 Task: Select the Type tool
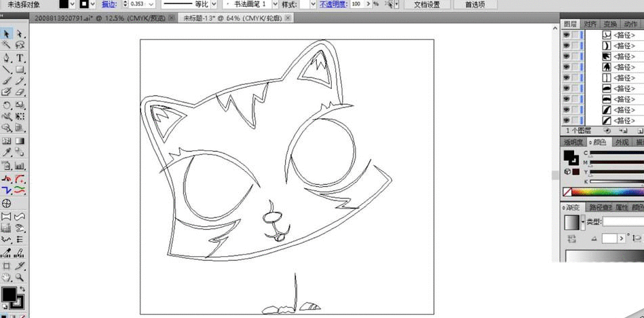click(x=20, y=57)
